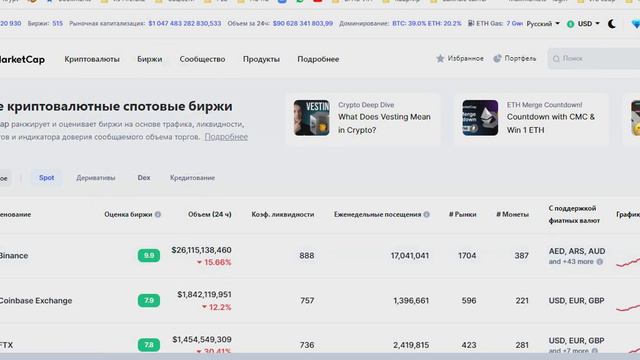Click the Избранное star icon
Screen dimensions: 640x360
(440, 59)
